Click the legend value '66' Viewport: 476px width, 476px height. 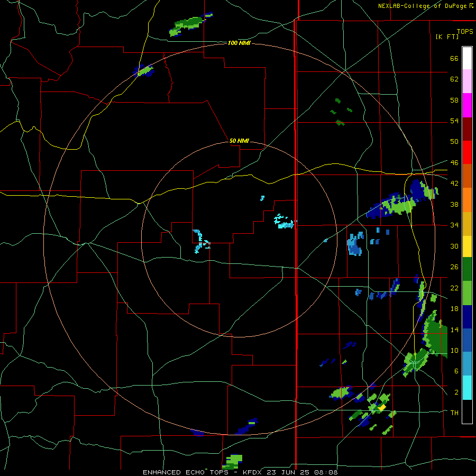454,58
